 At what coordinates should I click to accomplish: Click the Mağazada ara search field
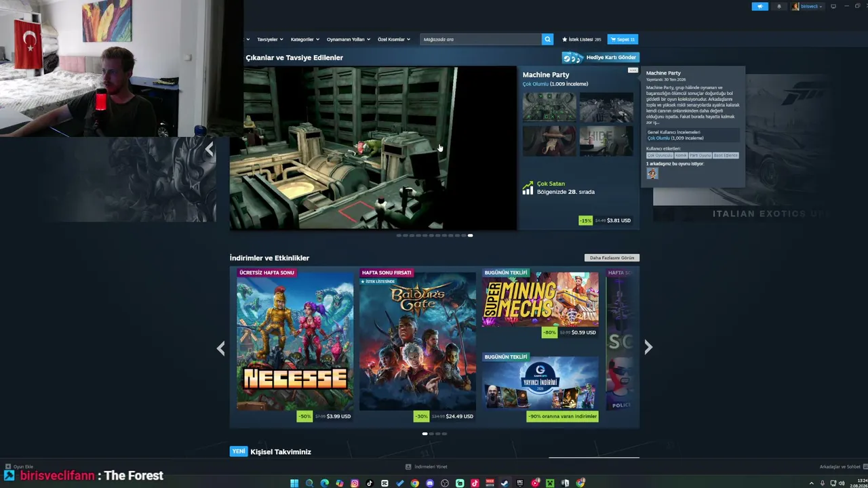point(481,39)
